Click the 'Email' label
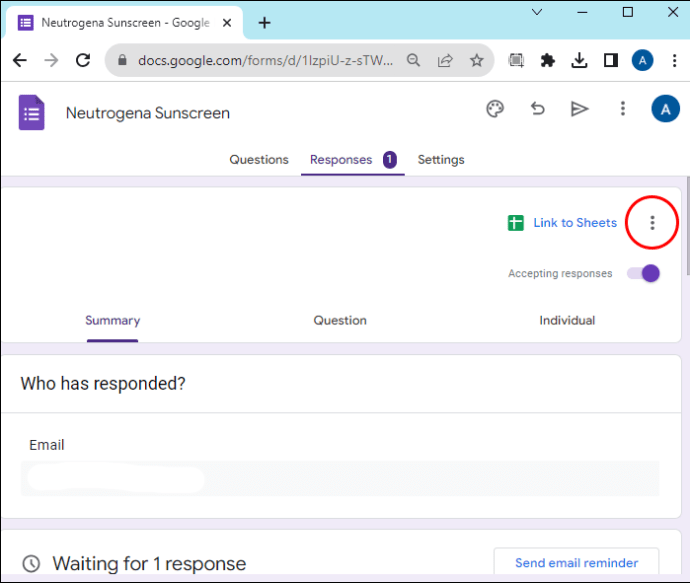 [x=47, y=445]
